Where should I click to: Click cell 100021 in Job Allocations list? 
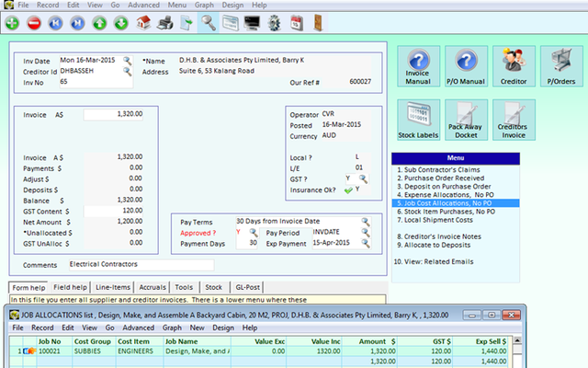(x=54, y=351)
